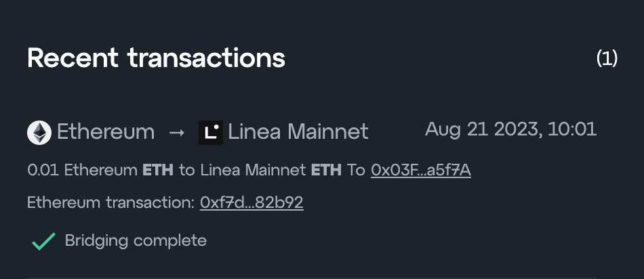
Task: Select the Linea Mainnet destination network name
Action: tap(298, 132)
